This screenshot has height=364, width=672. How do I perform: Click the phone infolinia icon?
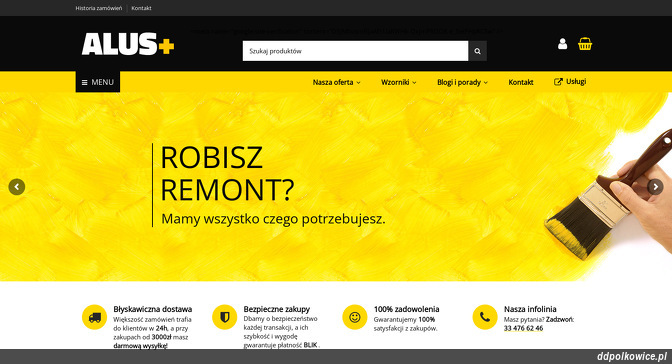pyautogui.click(x=485, y=317)
